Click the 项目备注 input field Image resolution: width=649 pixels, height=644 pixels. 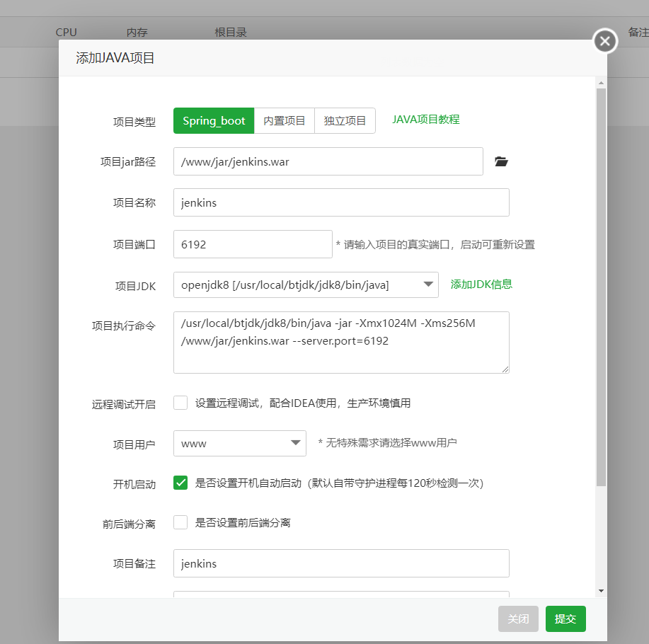point(341,563)
